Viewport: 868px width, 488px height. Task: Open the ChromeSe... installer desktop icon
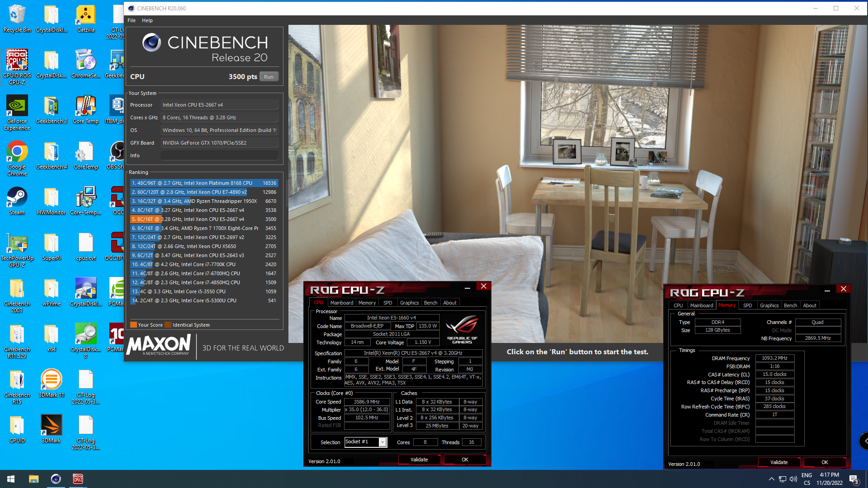point(85,64)
